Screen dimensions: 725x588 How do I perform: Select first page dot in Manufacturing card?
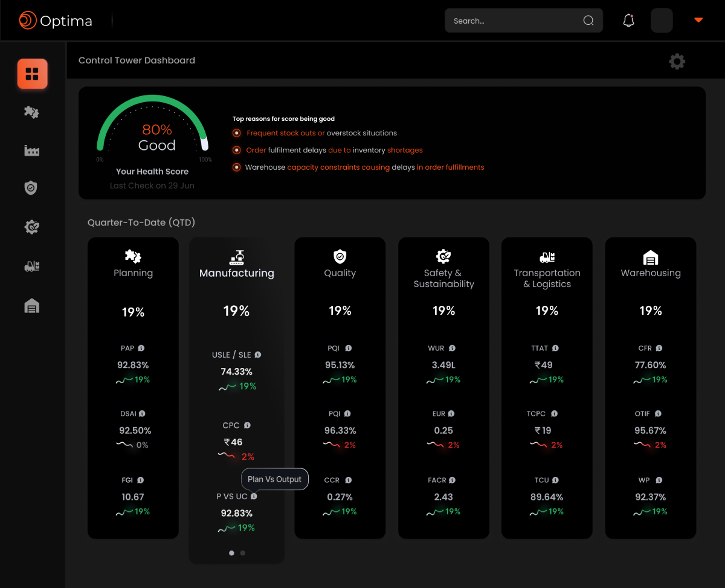pyautogui.click(x=231, y=553)
